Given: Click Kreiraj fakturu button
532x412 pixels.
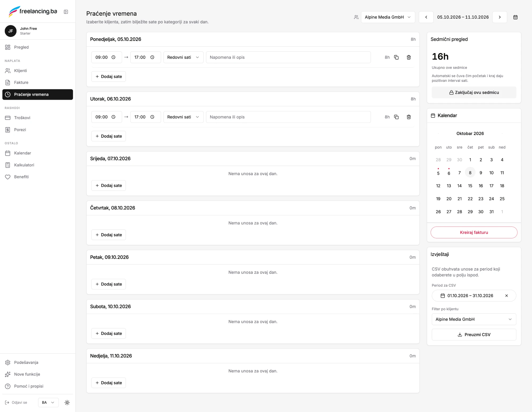Looking at the screenshot, I should coord(474,232).
